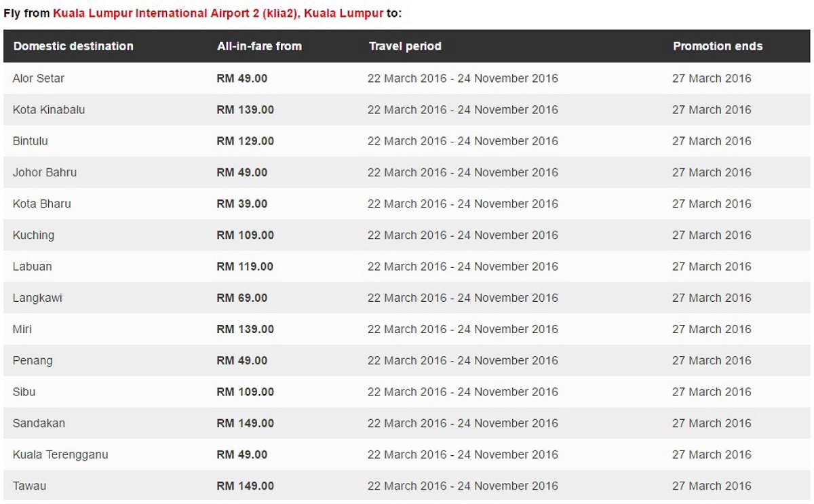Viewport: 814px width, 504px height.
Task: Select the Labuan RM 119.00 fare
Action: pos(245,267)
